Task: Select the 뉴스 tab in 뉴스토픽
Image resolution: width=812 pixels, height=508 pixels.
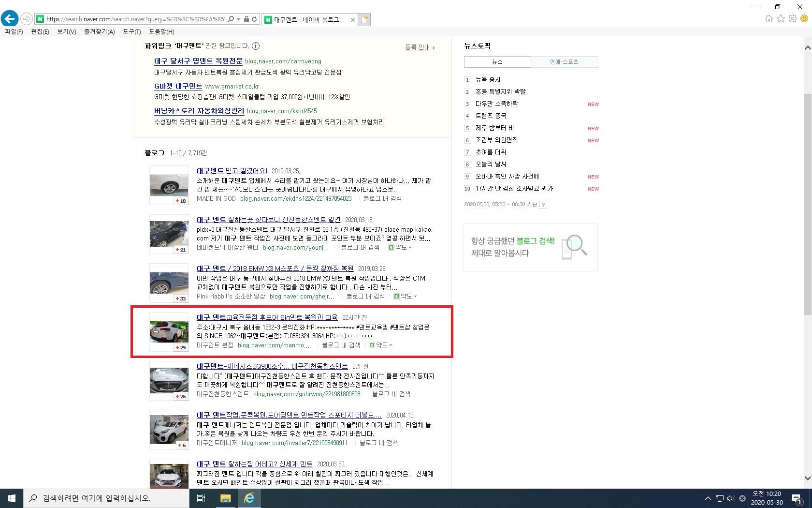Action: (497, 62)
